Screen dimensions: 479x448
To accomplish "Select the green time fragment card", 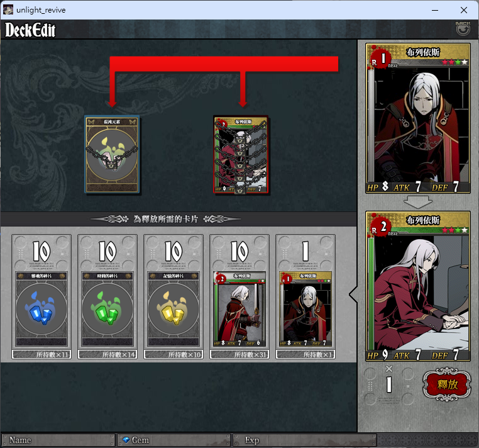I will point(107,309).
